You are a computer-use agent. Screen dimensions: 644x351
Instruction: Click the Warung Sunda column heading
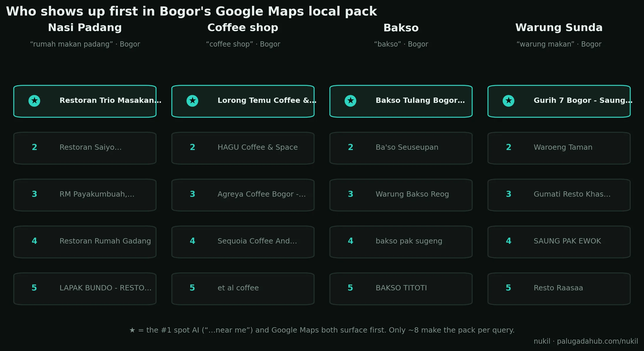(x=559, y=28)
